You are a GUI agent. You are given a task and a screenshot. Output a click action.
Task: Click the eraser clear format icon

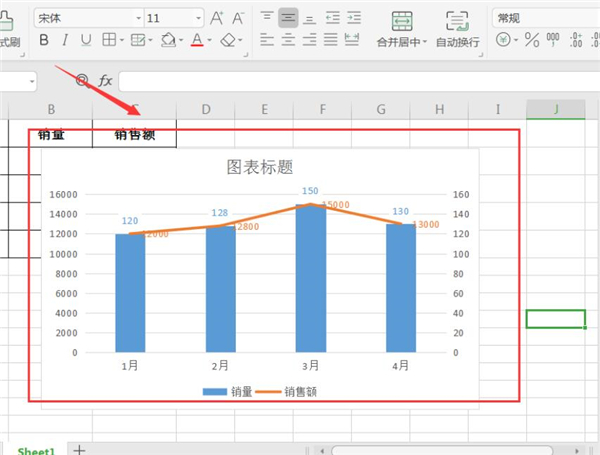pos(228,40)
